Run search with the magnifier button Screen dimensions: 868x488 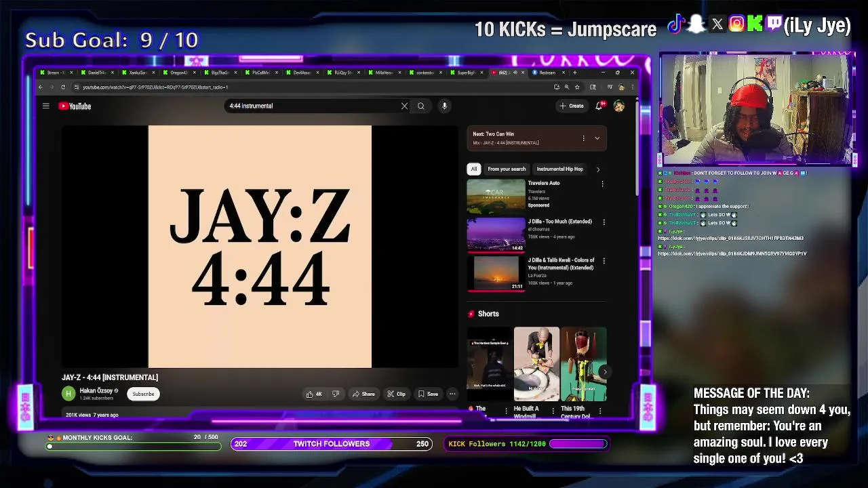point(421,106)
